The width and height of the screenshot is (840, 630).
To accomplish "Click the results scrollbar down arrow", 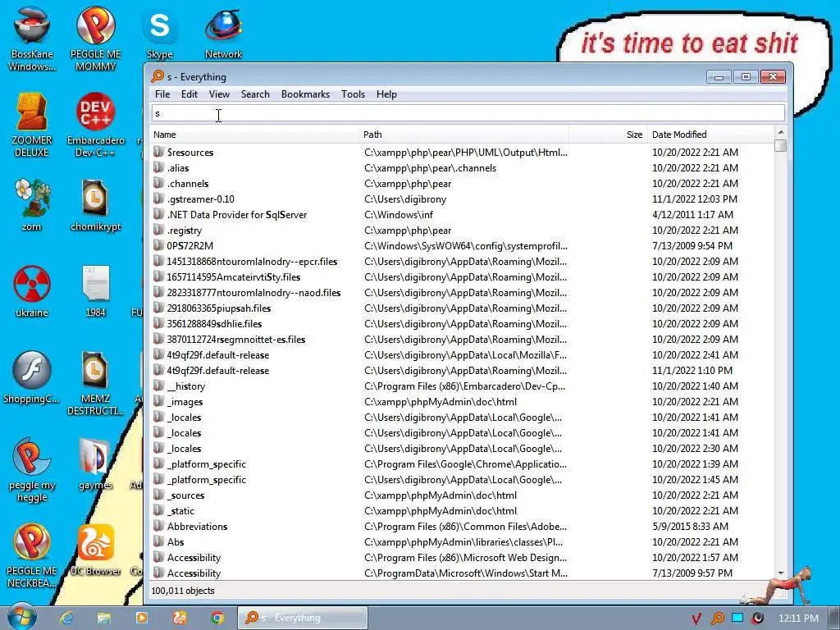I will click(x=781, y=573).
